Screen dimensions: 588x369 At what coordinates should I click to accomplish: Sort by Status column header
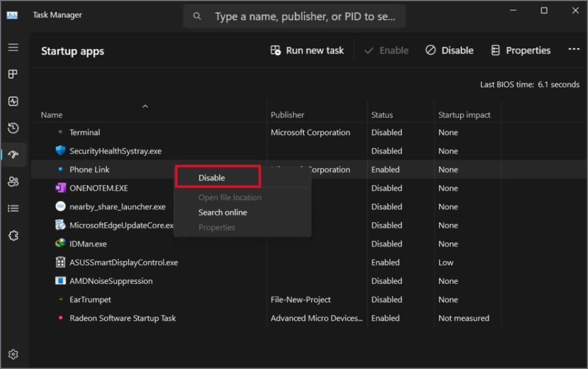(x=382, y=114)
